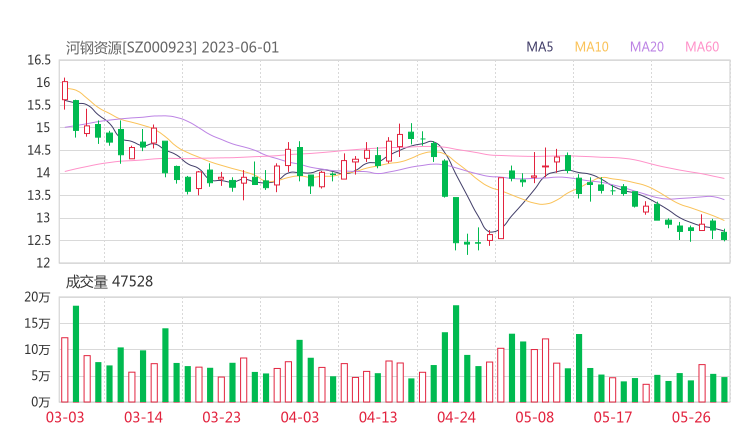Click the 05-17 date axis label
Viewport: 740px width, 440px height.
613,417
